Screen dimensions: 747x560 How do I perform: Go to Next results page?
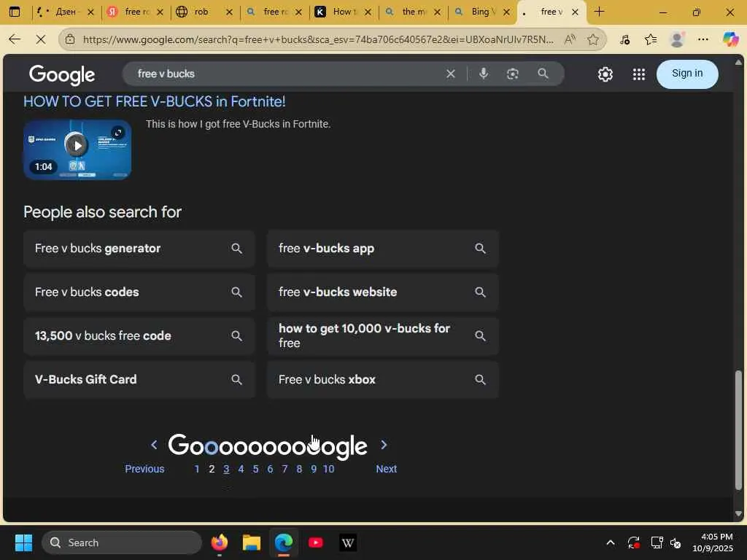pos(387,469)
